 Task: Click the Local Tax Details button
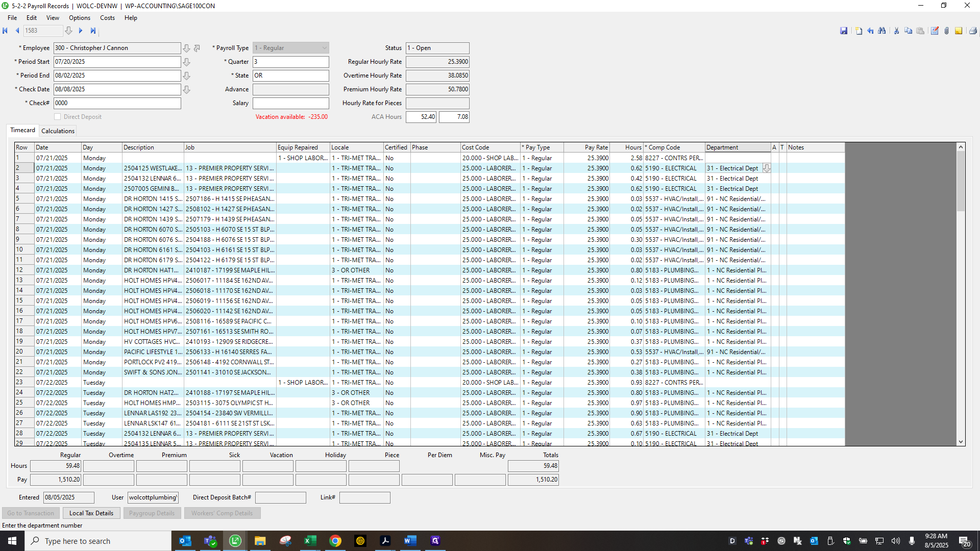tap(91, 513)
